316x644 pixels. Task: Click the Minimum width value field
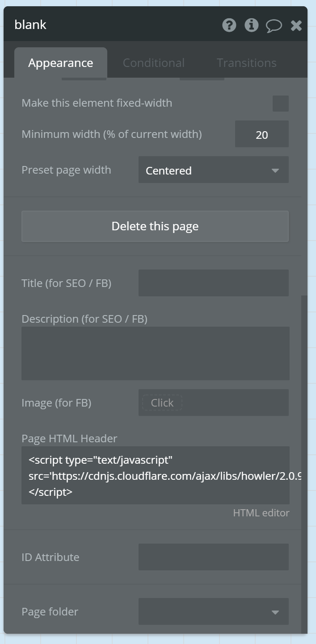point(261,134)
